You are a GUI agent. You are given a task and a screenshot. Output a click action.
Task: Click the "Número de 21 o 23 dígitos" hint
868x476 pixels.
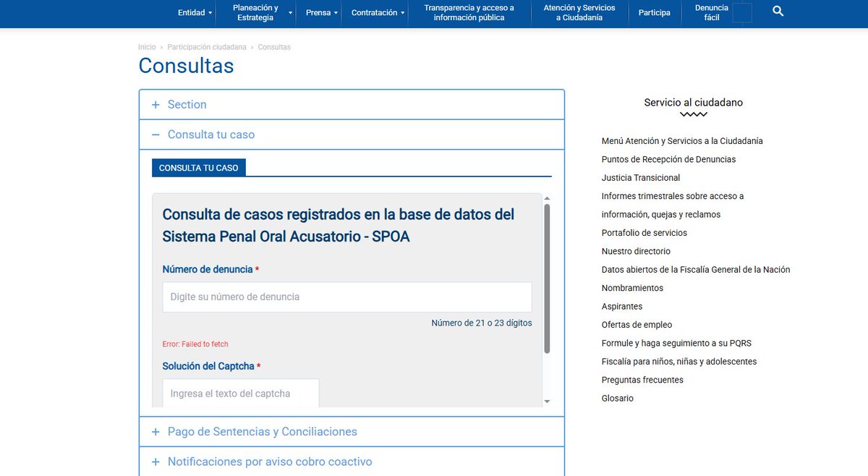[x=482, y=323]
